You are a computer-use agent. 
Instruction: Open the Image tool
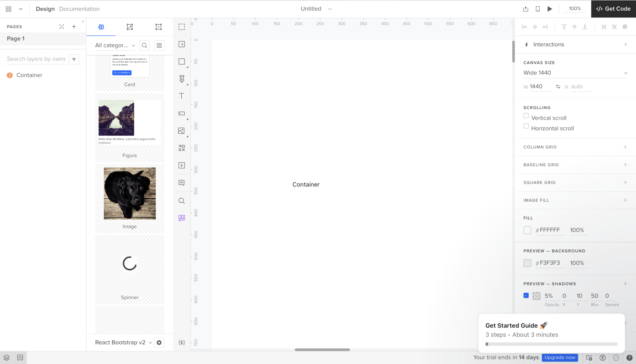(181, 131)
